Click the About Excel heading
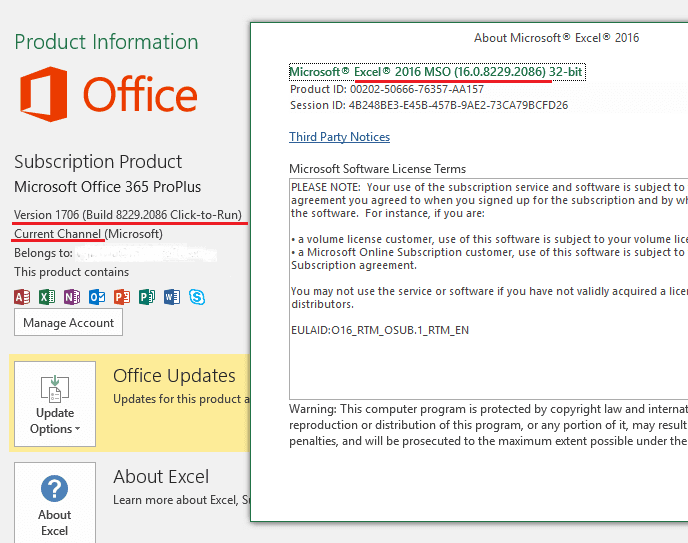 [x=161, y=477]
